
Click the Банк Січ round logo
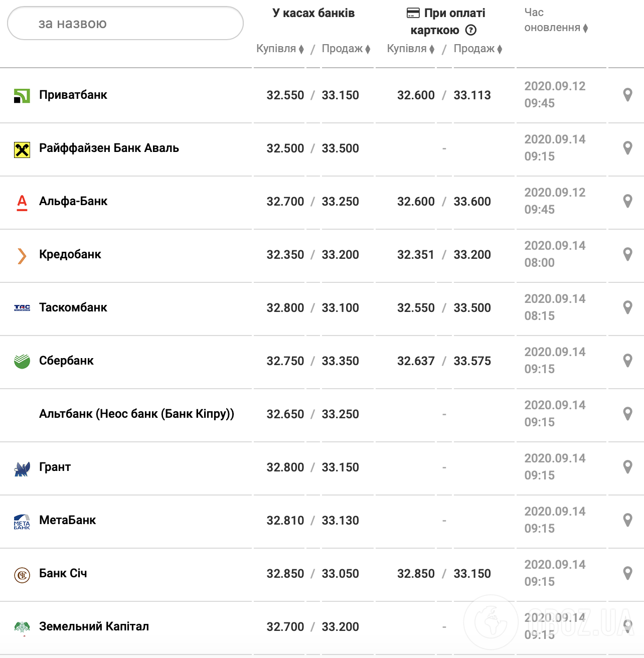(22, 575)
